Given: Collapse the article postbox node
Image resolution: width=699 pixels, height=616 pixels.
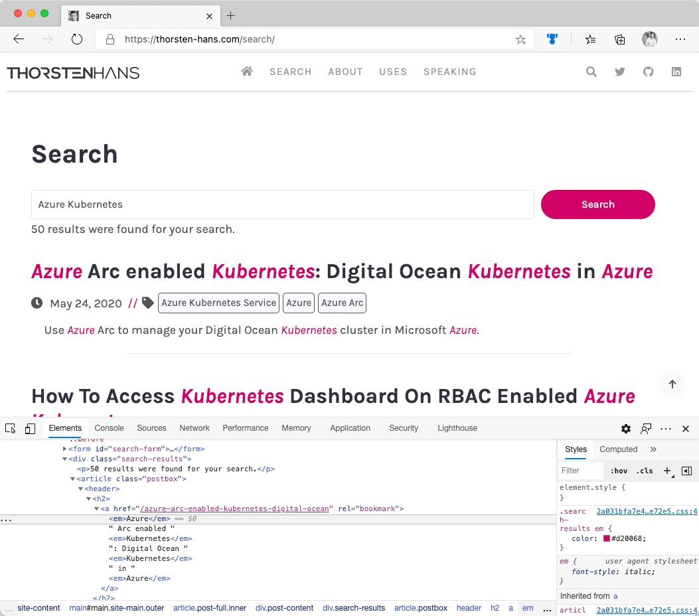Looking at the screenshot, I should coord(73,479).
